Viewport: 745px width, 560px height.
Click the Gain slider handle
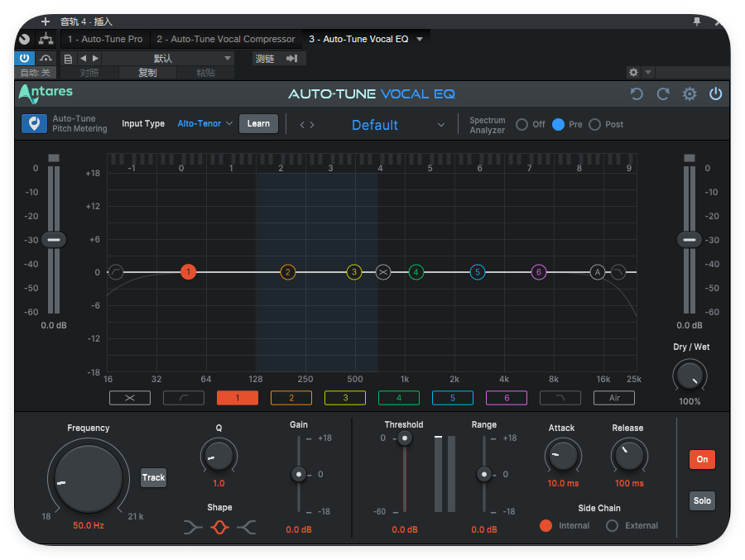(298, 474)
